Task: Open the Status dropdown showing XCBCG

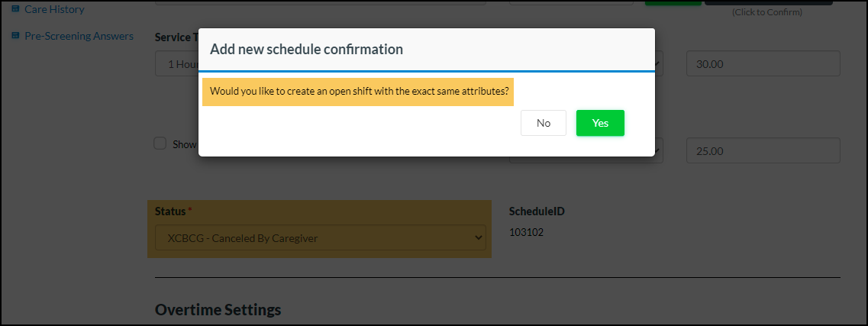Action: point(320,238)
